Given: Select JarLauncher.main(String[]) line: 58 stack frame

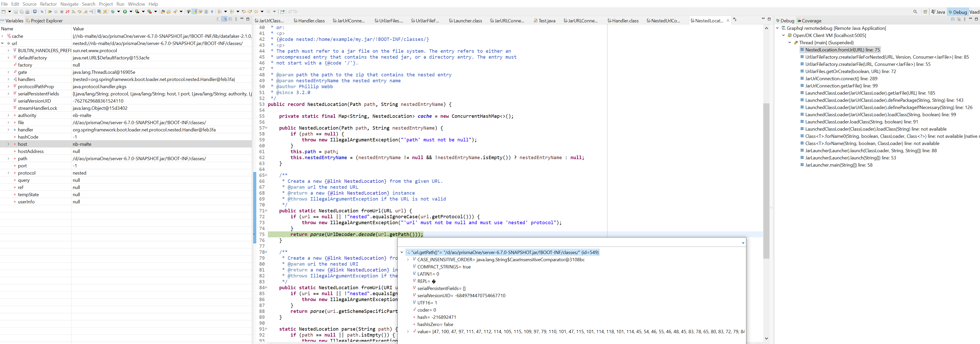Looking at the screenshot, I should tap(839, 165).
